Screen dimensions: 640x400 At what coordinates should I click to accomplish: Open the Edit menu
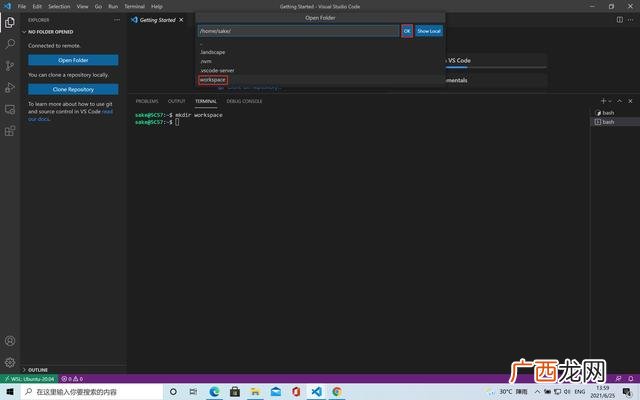[x=37, y=6]
